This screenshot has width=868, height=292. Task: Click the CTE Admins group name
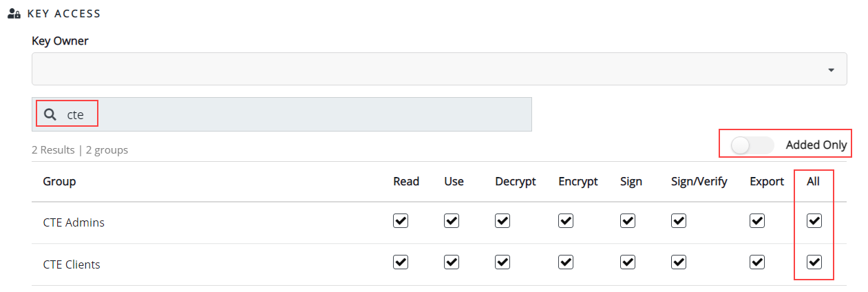click(74, 222)
